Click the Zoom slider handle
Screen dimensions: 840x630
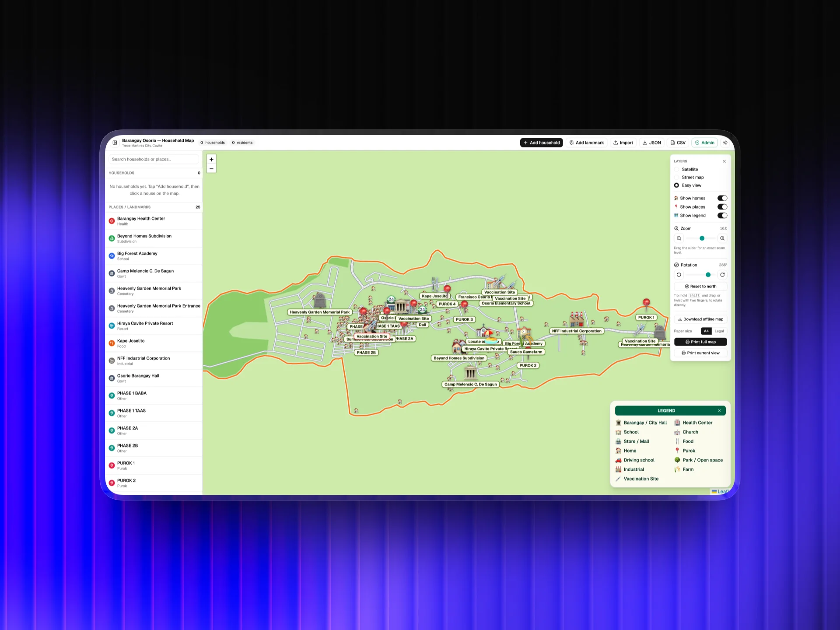[x=702, y=238]
